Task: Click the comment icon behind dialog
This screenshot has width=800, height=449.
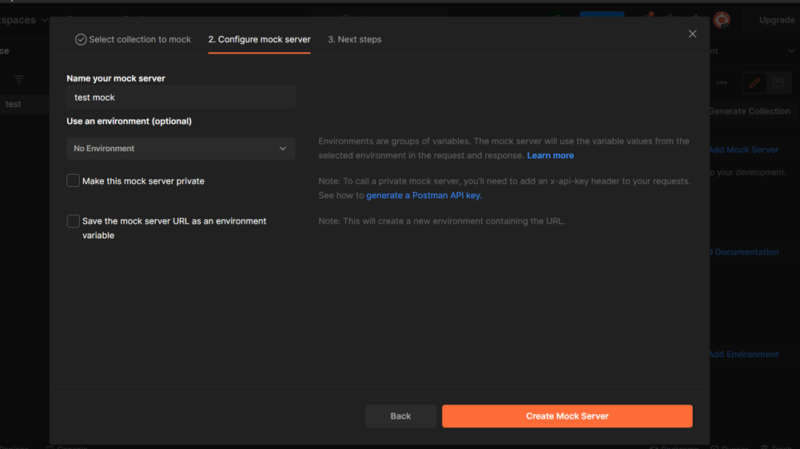Action: point(778,83)
